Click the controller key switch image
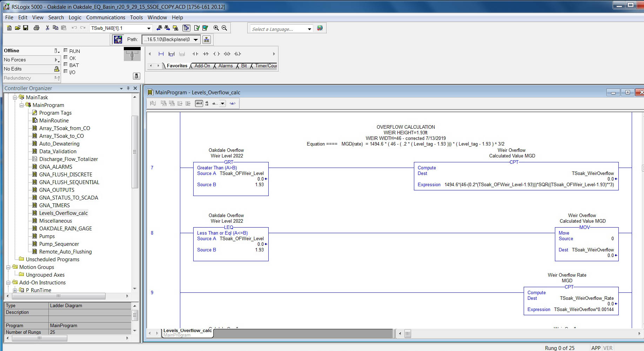This screenshot has height=351, width=644. pyautogui.click(x=132, y=55)
